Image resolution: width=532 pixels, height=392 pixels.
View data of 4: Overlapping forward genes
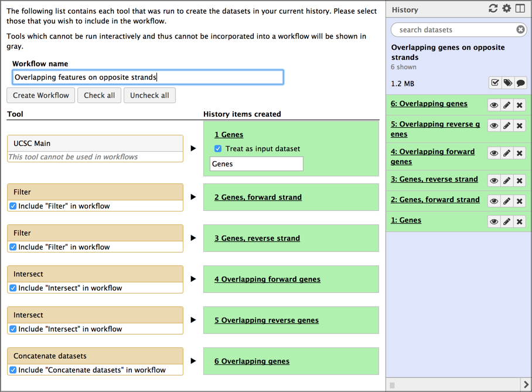coord(494,153)
